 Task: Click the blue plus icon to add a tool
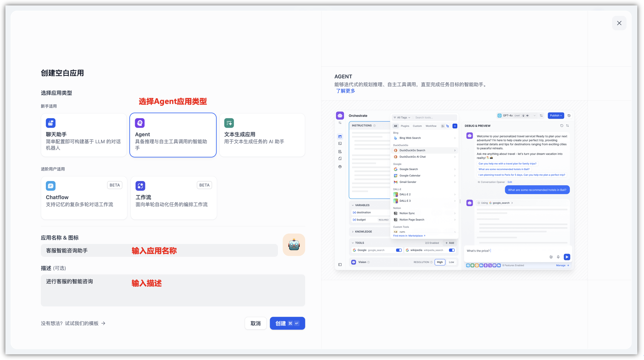point(455,126)
